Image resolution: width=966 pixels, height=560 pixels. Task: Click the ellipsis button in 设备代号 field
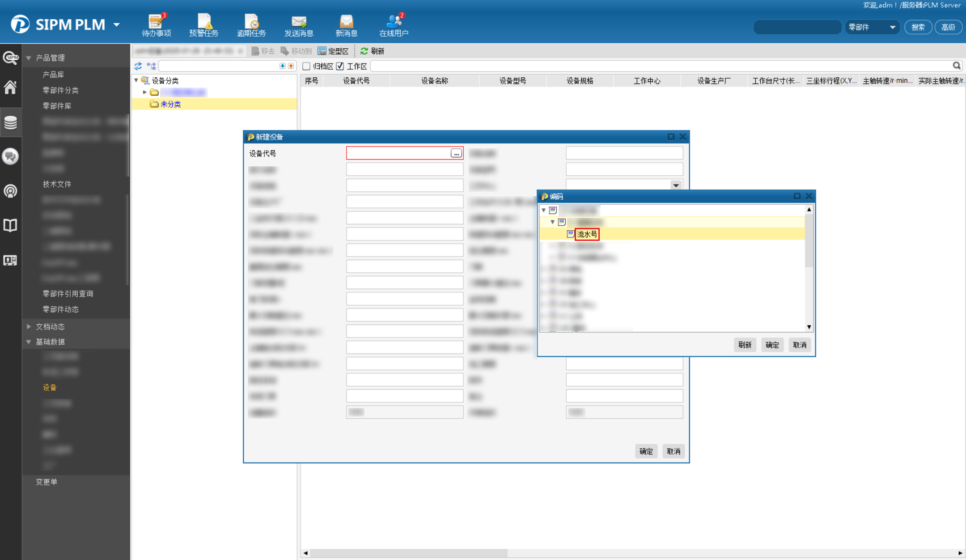(x=456, y=153)
